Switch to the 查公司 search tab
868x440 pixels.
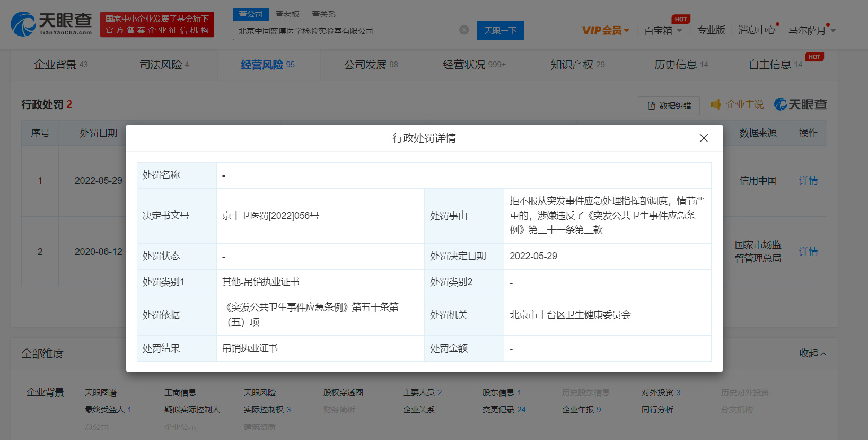pyautogui.click(x=251, y=14)
